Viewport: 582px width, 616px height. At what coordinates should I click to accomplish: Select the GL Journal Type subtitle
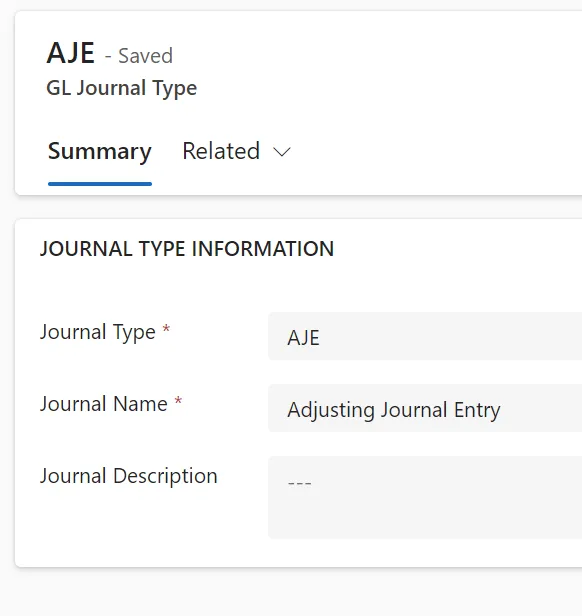[121, 88]
